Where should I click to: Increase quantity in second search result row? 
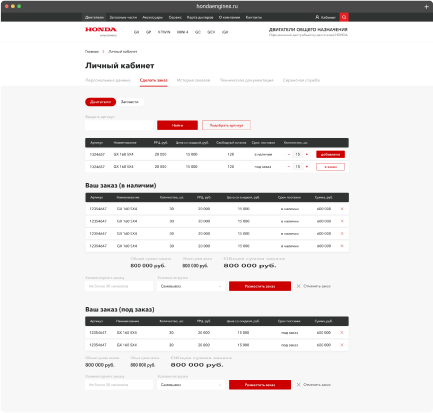pos(307,166)
